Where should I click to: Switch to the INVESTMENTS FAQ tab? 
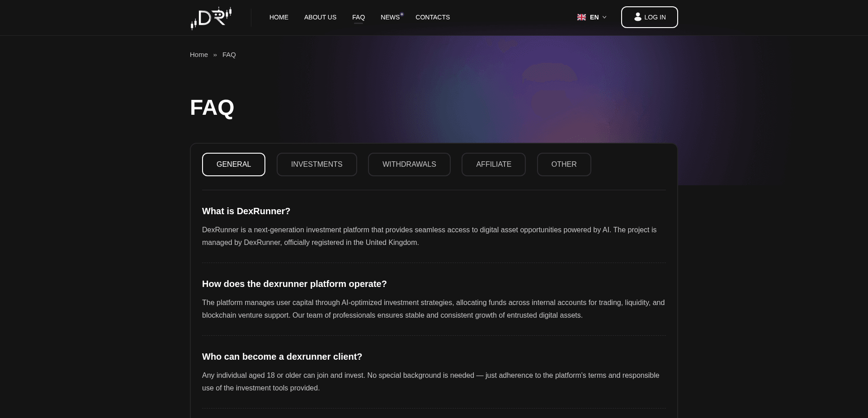316,164
